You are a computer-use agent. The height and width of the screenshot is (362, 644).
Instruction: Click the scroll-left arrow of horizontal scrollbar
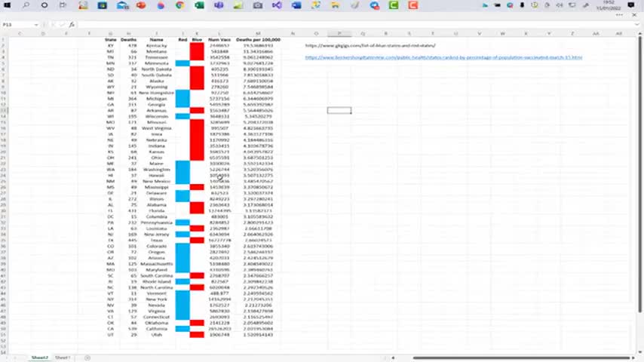pyautogui.click(x=393, y=358)
